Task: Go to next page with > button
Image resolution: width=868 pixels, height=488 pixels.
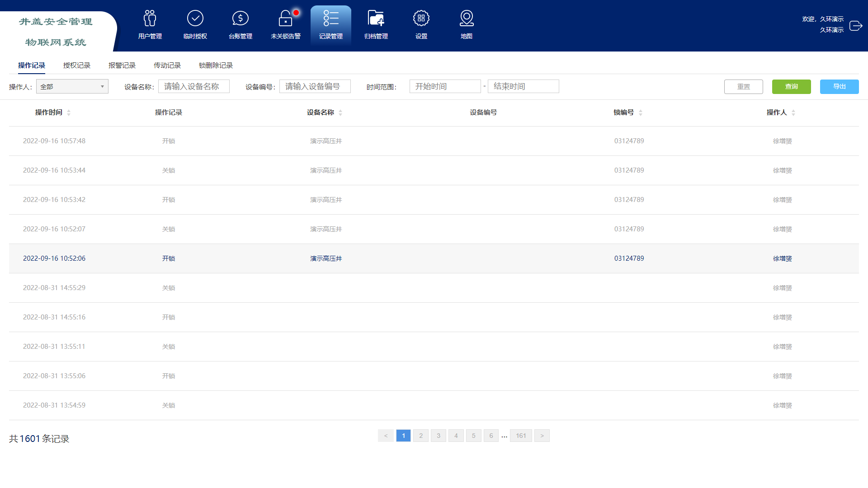Action: tap(542, 436)
